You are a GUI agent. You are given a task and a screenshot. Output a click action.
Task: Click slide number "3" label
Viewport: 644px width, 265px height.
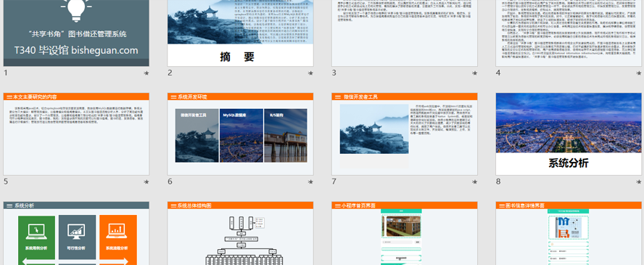[x=334, y=73]
